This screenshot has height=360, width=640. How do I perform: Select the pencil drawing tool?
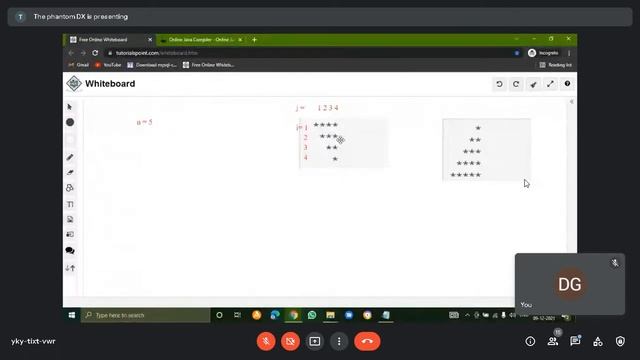70,157
